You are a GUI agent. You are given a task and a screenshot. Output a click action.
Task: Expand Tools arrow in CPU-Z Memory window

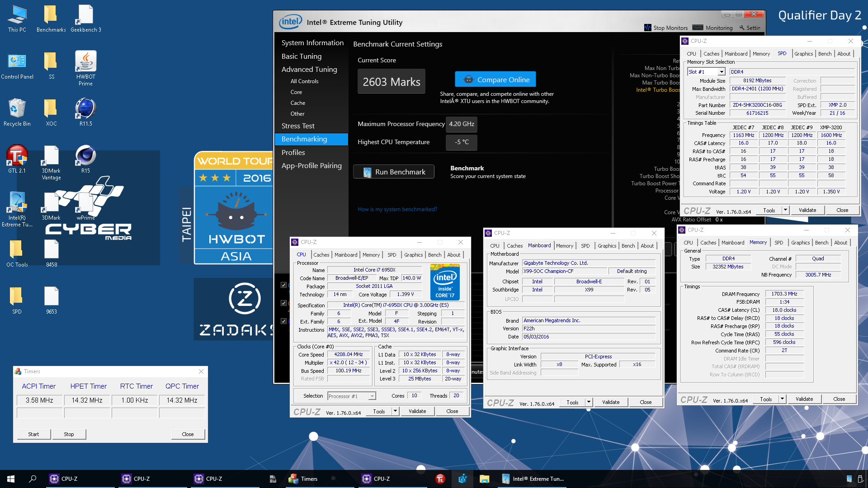click(x=782, y=399)
